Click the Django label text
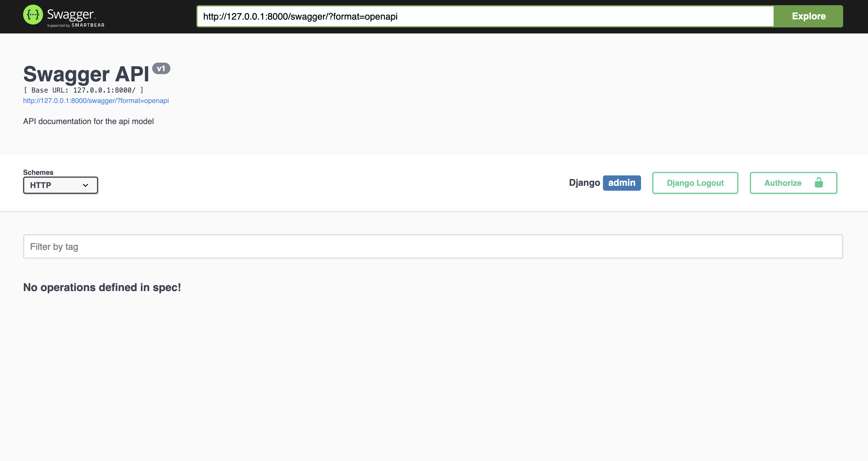868x461 pixels. pos(584,183)
